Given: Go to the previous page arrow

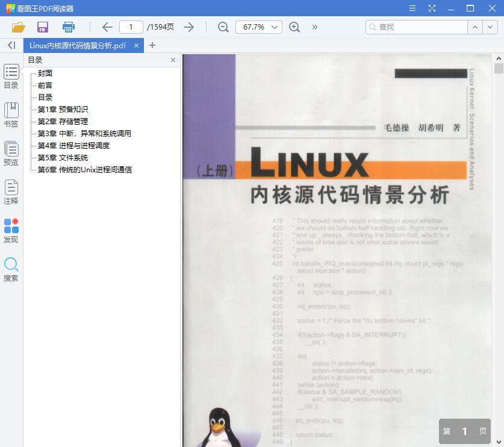Looking at the screenshot, I should tap(107, 27).
